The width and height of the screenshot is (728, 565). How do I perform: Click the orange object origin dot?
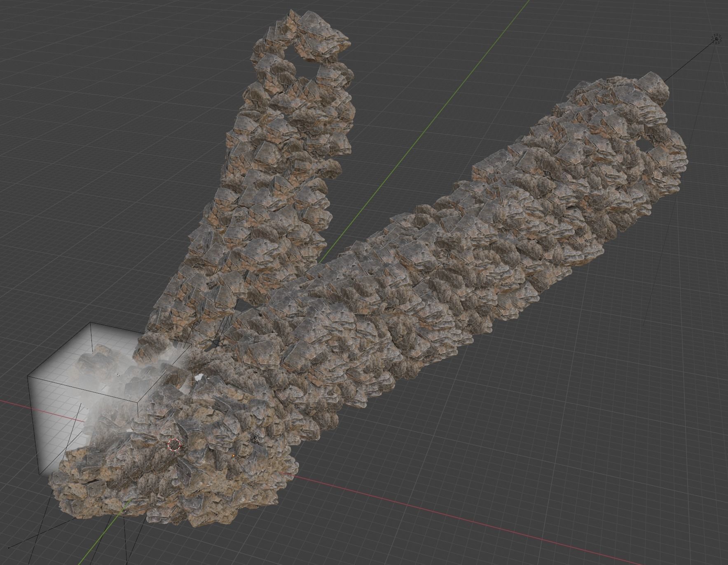pos(234,455)
